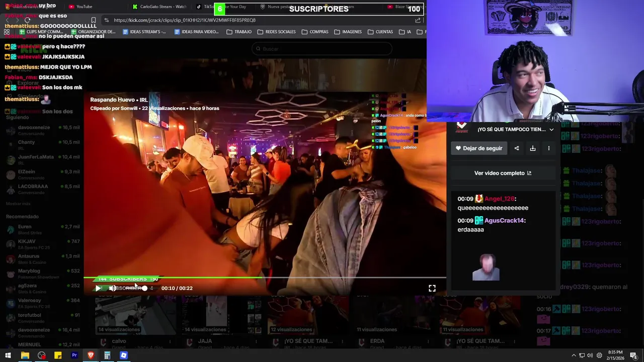This screenshot has width=644, height=362.
Task: Open ORGANIZADOR DE... bookmark
Action: tap(93, 32)
